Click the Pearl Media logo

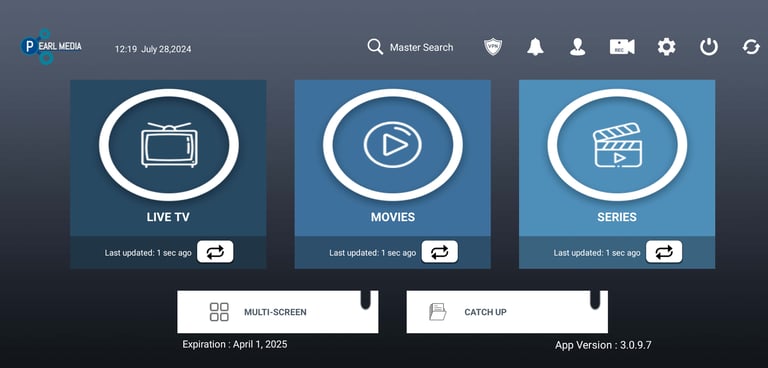51,47
